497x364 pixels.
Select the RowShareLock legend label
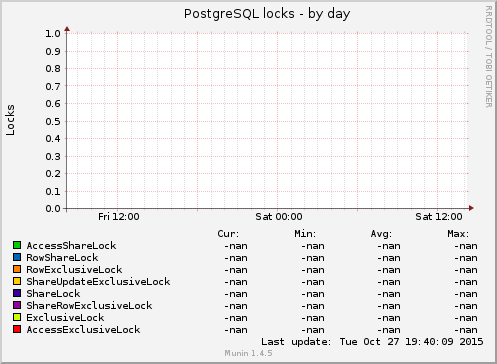(62, 258)
